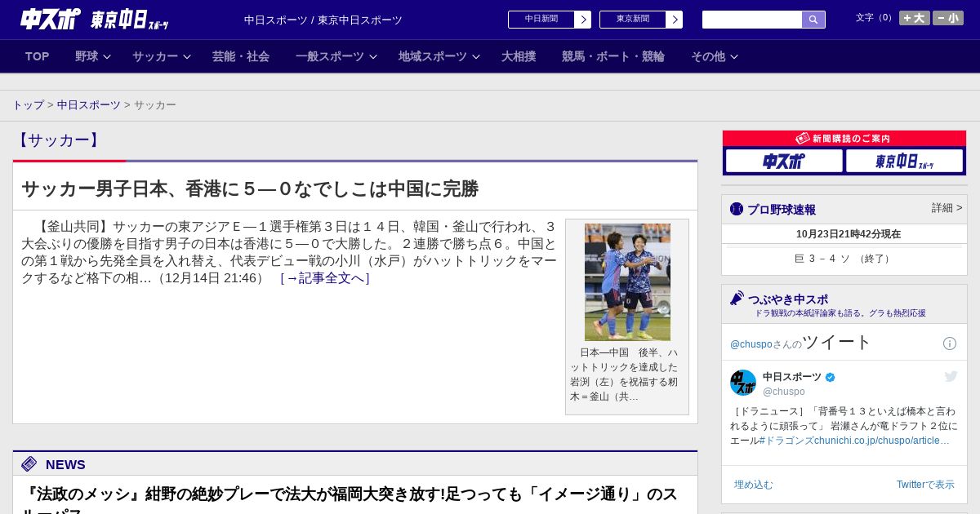Open the TOP menu item
Screen dimensions: 980x514
pyautogui.click(x=37, y=56)
